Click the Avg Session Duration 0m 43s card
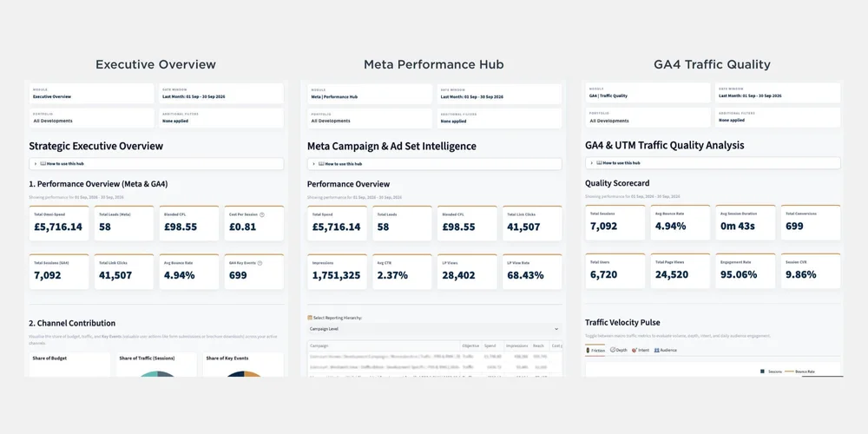Image resolution: width=868 pixels, height=434 pixels. pos(746,222)
